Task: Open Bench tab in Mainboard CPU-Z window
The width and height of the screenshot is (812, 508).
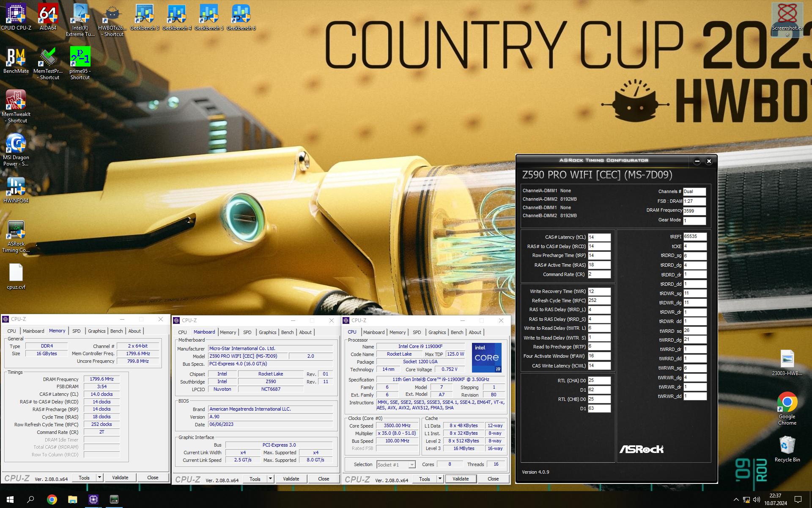Action: click(287, 332)
